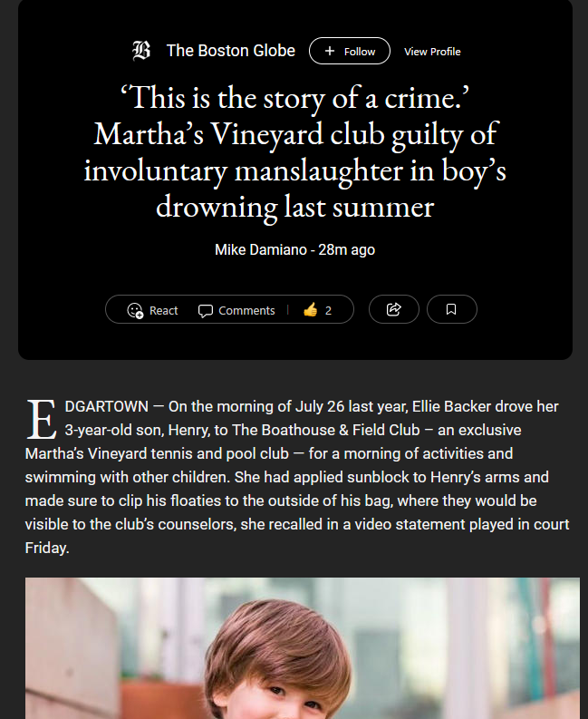Click the reaction count number 2
This screenshot has height=719, width=588.
328,310
